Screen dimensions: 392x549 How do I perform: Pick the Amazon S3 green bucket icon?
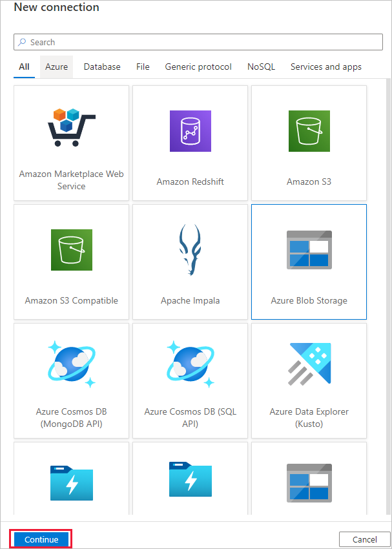(x=309, y=131)
